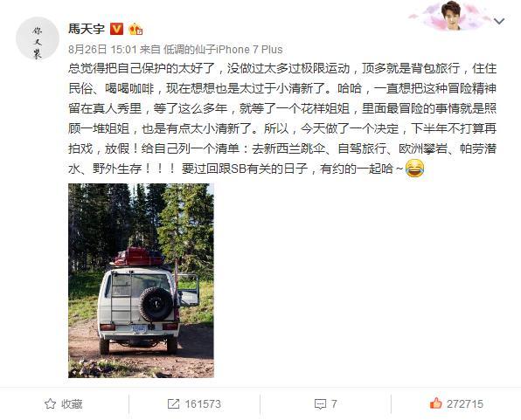521x420 pixels.
Task: Click the comment bubble icon
Action: 320,404
